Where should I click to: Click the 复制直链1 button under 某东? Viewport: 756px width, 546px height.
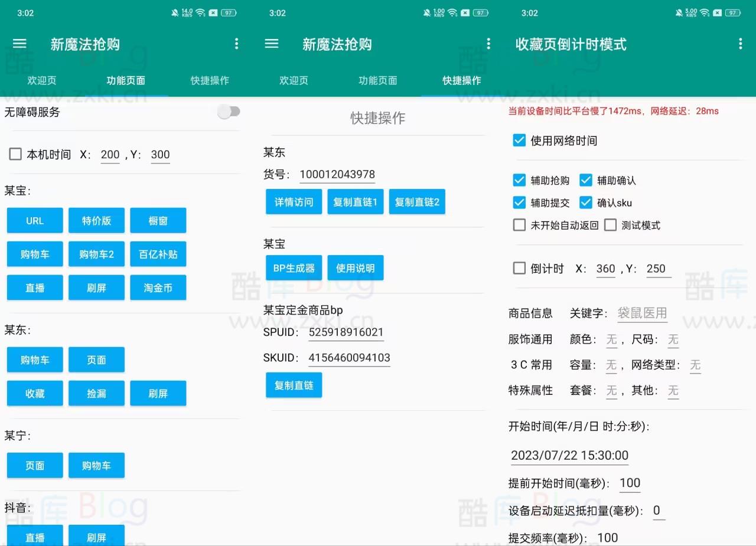click(x=355, y=201)
